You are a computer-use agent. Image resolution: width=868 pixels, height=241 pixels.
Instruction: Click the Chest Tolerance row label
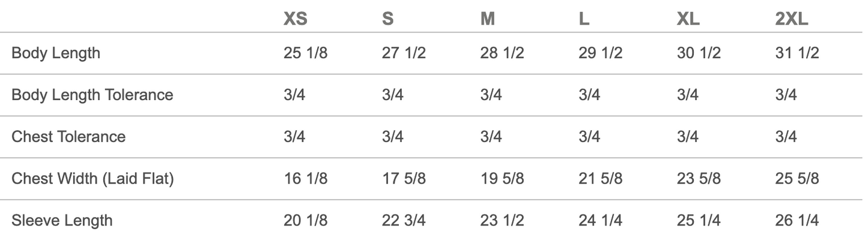[x=68, y=137]
